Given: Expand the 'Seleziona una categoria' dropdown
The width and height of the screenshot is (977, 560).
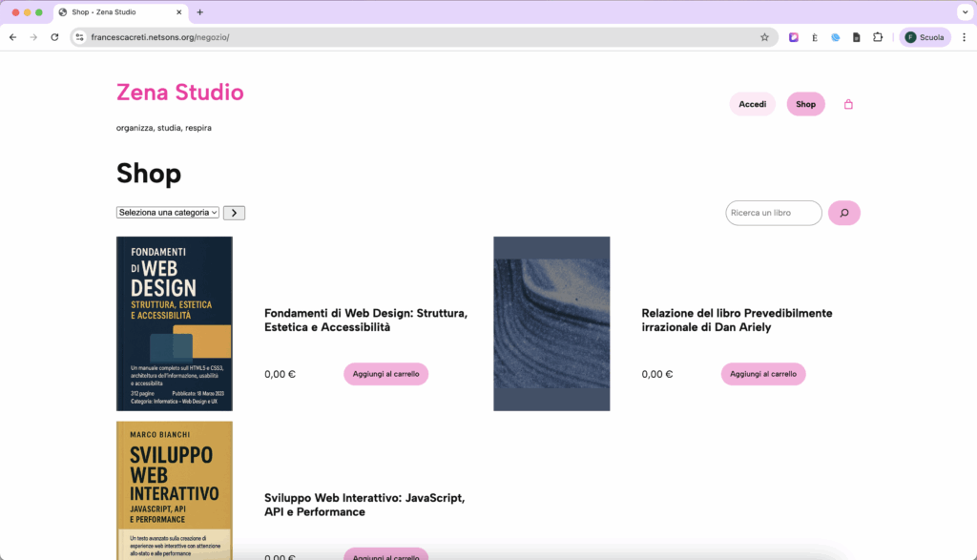Looking at the screenshot, I should (x=168, y=213).
